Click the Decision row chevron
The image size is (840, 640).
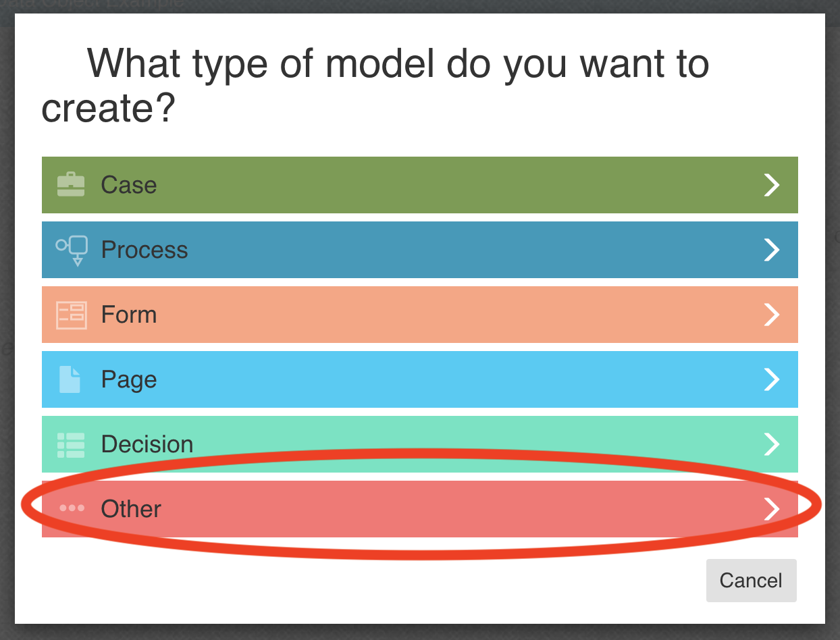click(x=771, y=444)
